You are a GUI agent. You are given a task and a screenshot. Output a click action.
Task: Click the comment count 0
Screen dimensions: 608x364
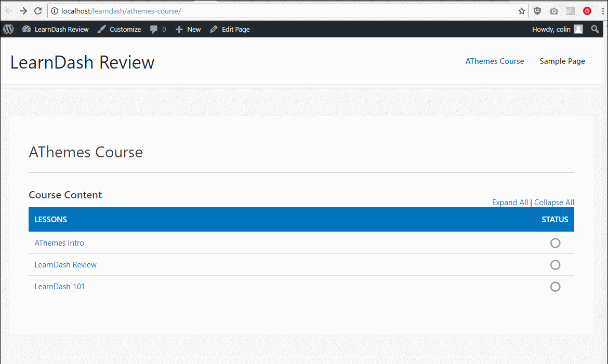(x=164, y=30)
